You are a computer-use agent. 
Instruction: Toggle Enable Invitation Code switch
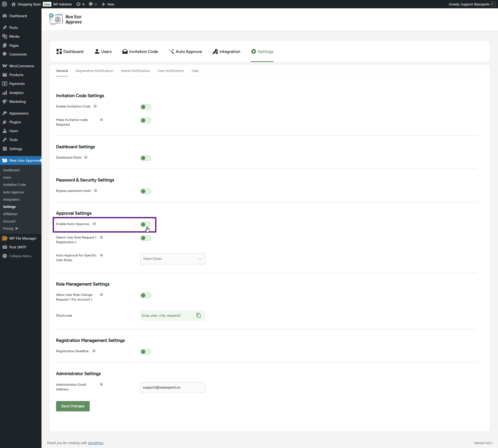point(146,107)
